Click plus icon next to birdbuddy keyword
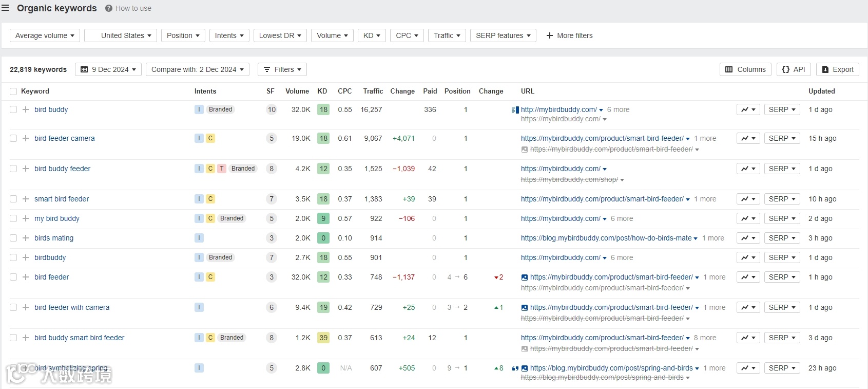Screen dimensions: 868x389 pos(26,257)
